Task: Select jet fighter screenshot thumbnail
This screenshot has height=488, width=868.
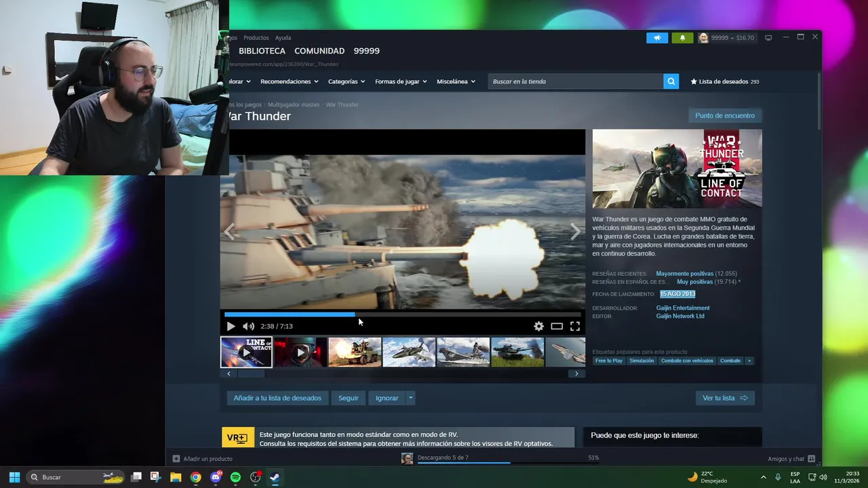Action: [x=409, y=352]
